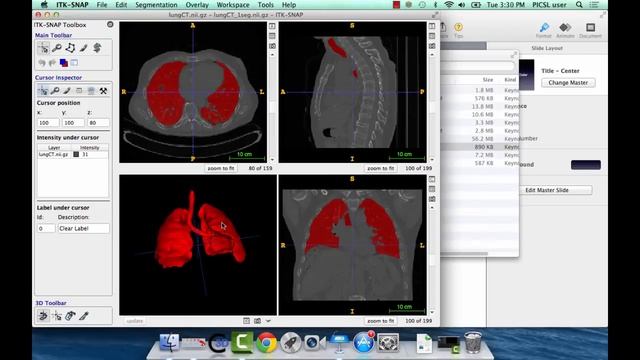Click the Redo arrow in Main Toolbar
The width and height of the screenshot is (640, 360).
coord(52,63)
